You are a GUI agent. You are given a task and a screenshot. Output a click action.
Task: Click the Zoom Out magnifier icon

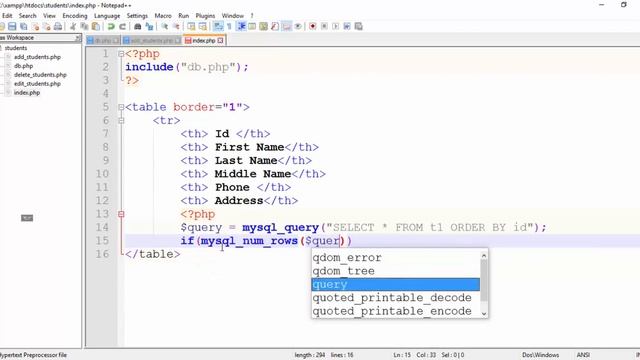click(176, 27)
